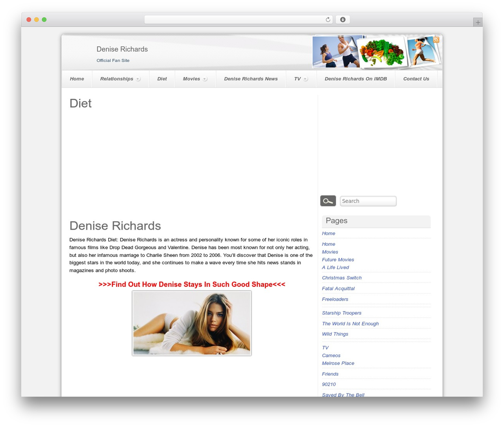This screenshot has width=504, height=427.
Task: Select Denise Richards News in the navigation
Action: pos(251,79)
